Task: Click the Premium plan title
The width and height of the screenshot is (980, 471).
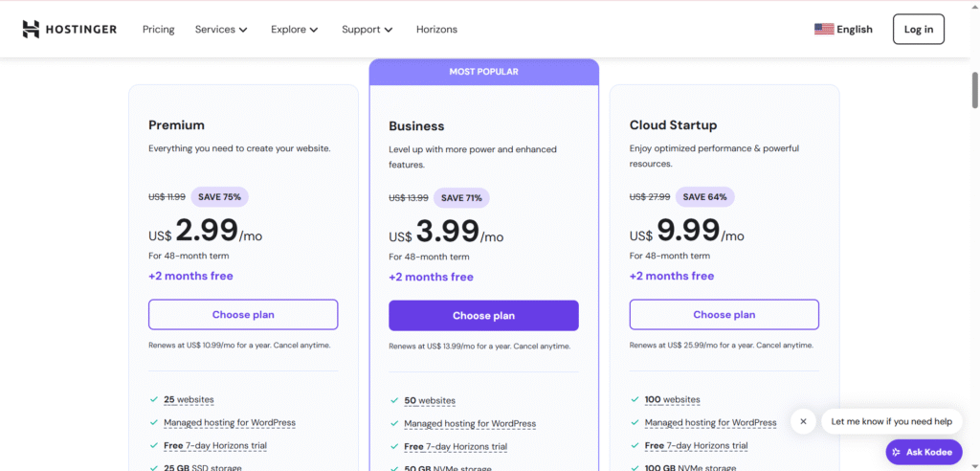Action: click(176, 125)
